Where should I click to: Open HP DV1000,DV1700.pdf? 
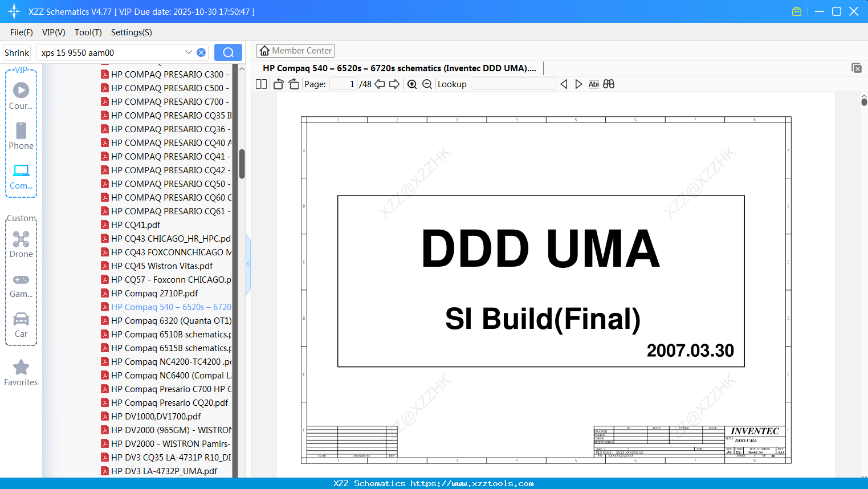[151, 416]
